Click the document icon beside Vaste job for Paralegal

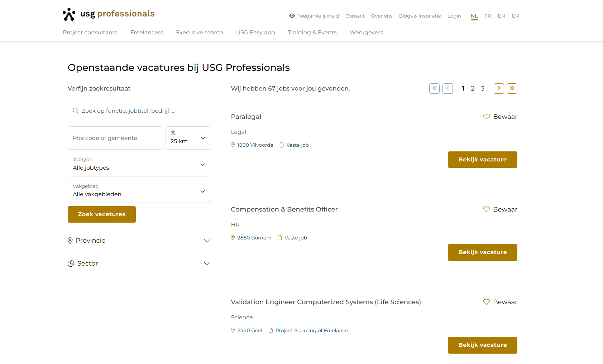[x=282, y=145]
